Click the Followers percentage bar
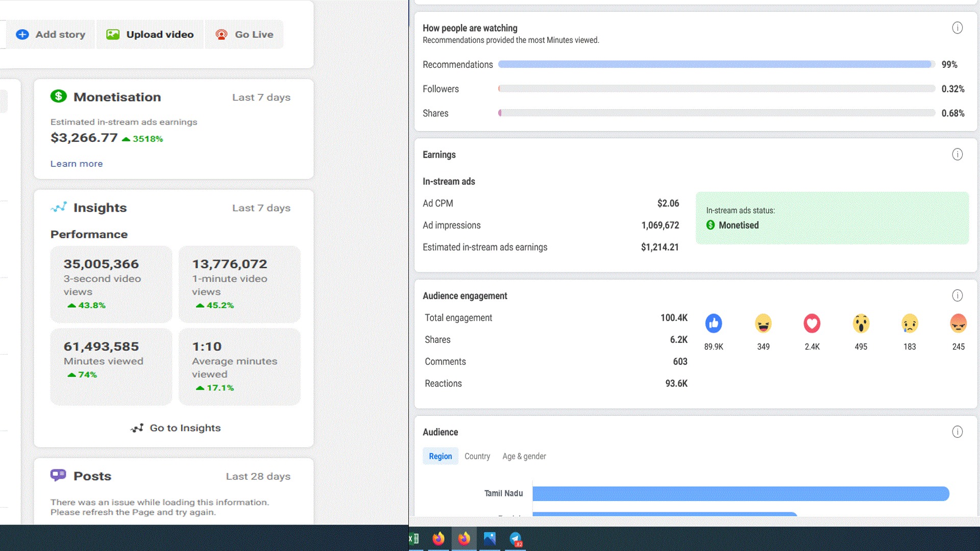This screenshot has height=551, width=980. (x=717, y=89)
